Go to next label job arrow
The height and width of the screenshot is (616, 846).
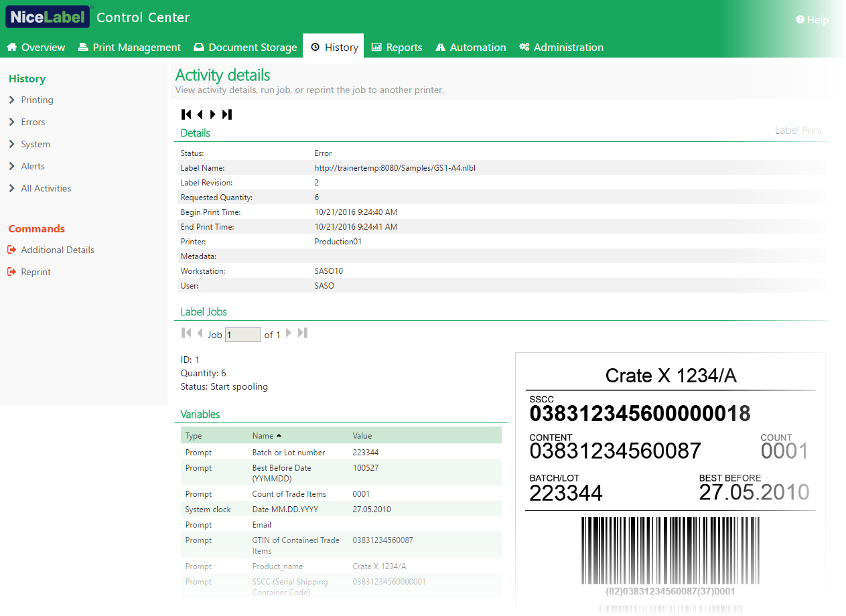[x=289, y=333]
